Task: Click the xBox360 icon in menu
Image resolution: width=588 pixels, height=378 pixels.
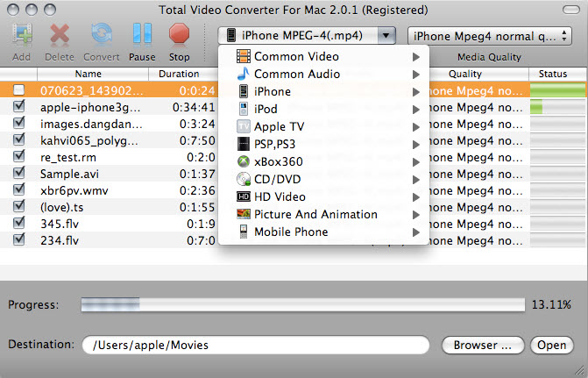Action: (x=244, y=161)
